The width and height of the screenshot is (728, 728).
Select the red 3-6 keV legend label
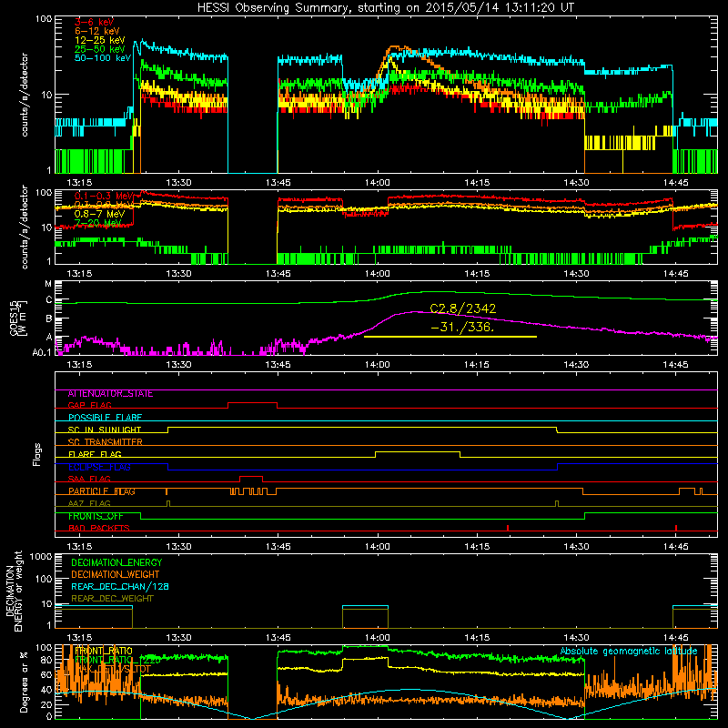pos(94,22)
